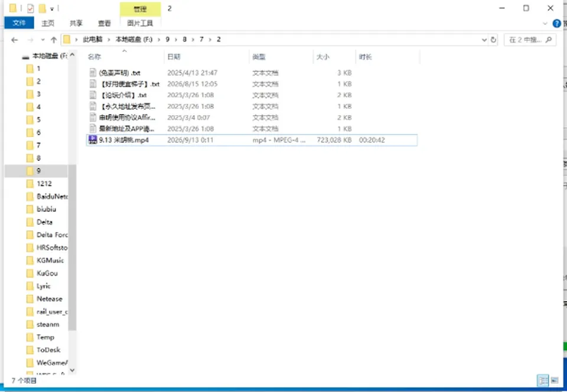Click the Refresh button next to address bar

pos(493,40)
